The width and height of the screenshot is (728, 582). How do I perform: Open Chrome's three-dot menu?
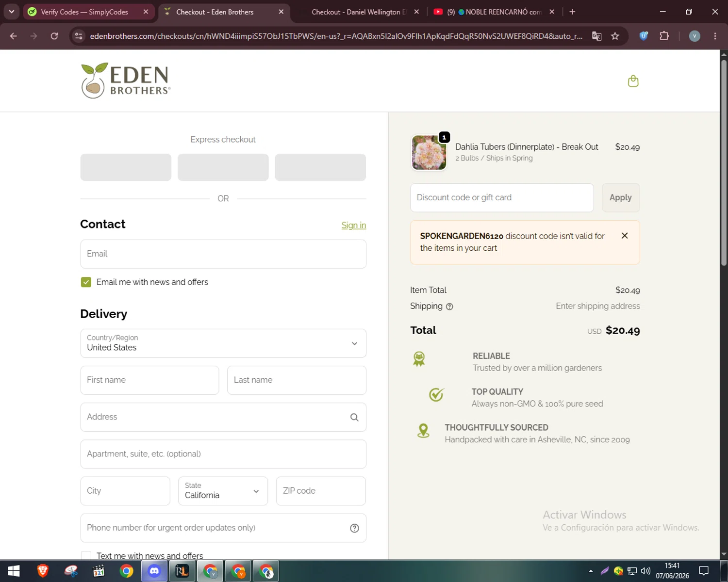pos(715,36)
